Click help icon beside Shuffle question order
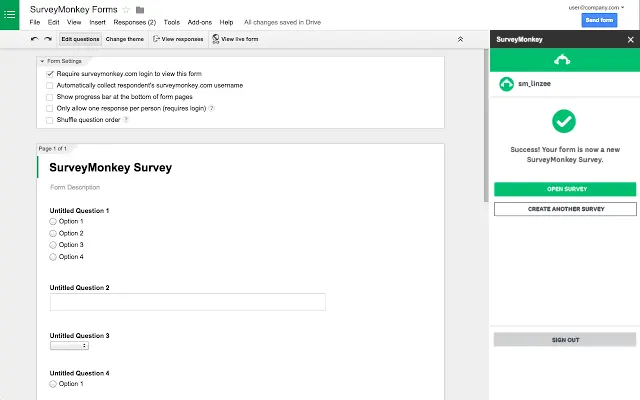Screen dimensions: 640x400 coord(126,120)
